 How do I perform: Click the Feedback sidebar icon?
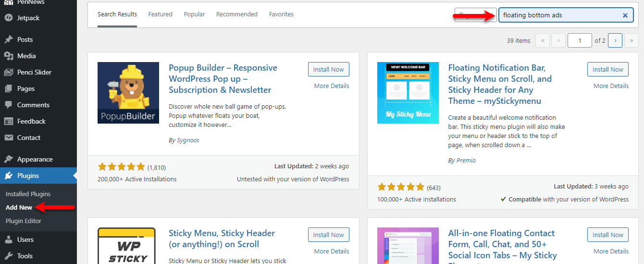point(9,121)
